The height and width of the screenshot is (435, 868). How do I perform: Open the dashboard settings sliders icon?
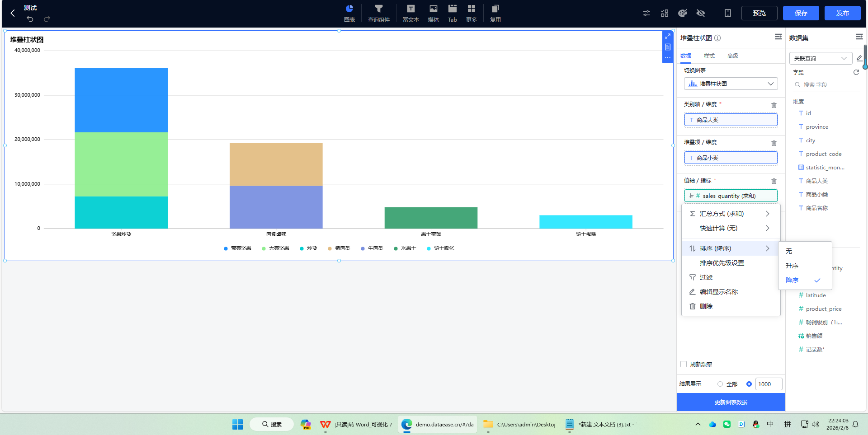(646, 13)
